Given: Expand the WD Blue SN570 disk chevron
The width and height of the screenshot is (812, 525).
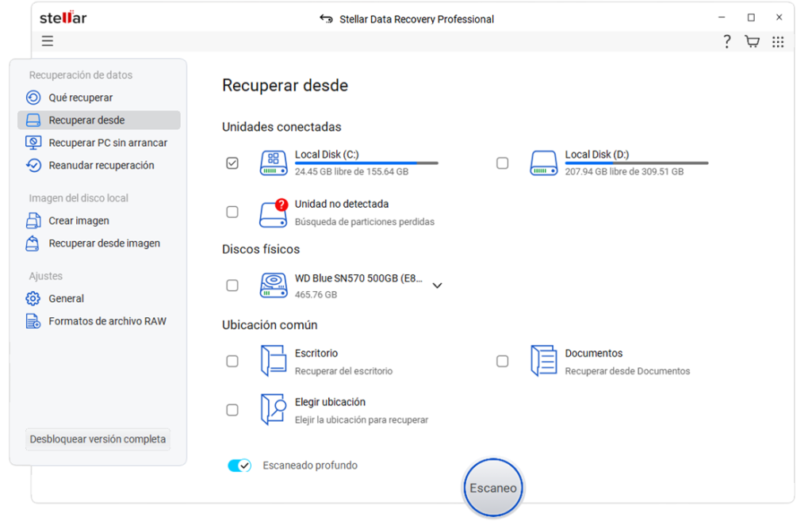Looking at the screenshot, I should (437, 285).
